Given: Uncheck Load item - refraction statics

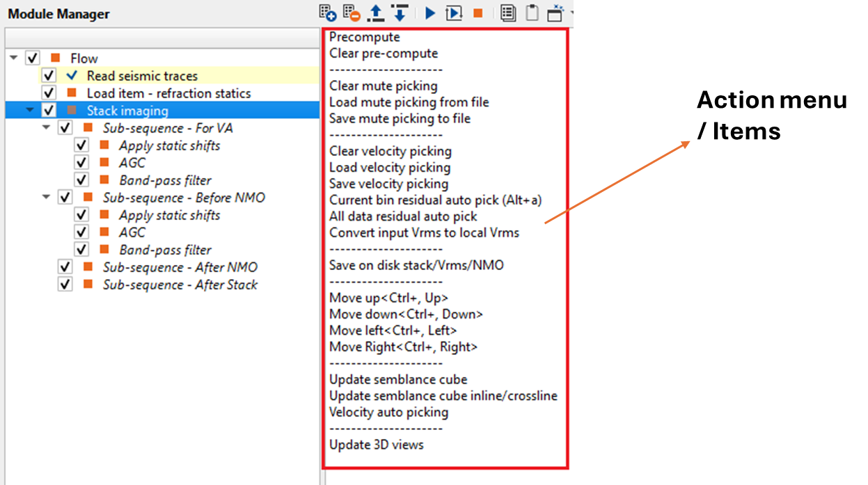Looking at the screenshot, I should coord(49,93).
